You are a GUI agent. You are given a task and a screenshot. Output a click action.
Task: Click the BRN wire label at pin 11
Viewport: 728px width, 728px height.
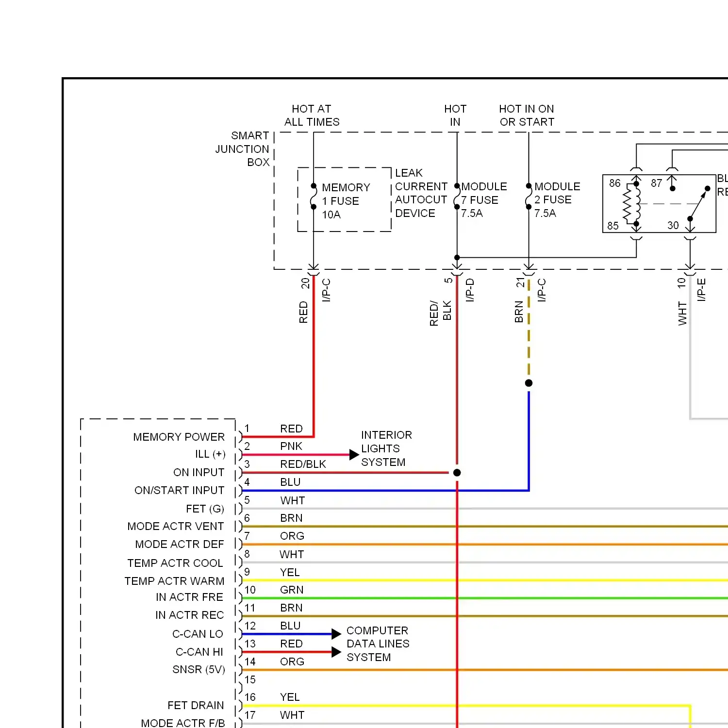(x=291, y=608)
